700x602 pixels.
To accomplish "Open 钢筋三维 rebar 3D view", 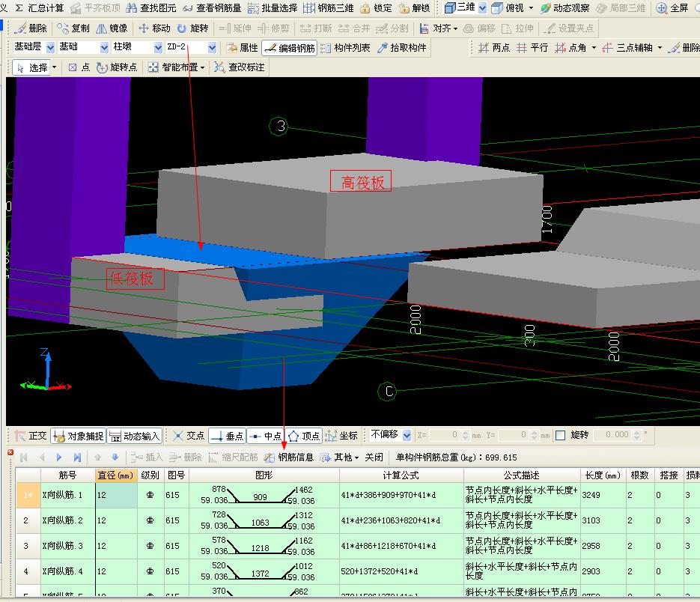I will pos(328,8).
